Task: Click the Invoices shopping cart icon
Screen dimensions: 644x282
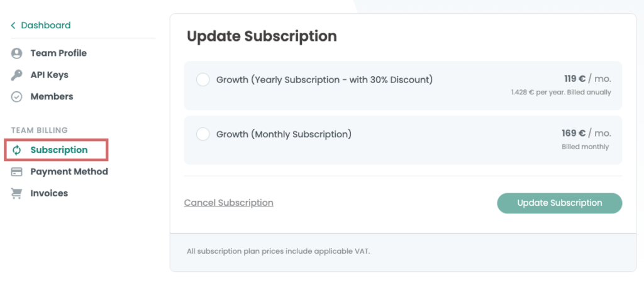Action: pos(16,194)
